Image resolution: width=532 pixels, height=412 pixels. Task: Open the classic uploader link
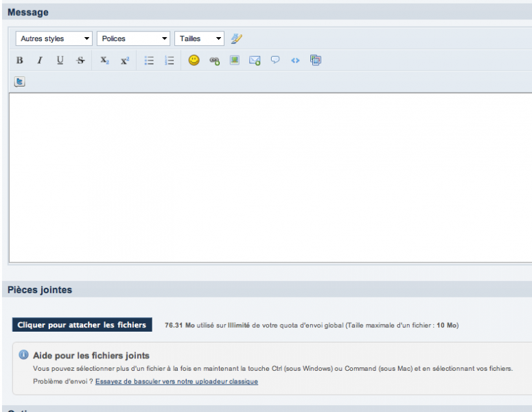[x=176, y=382]
